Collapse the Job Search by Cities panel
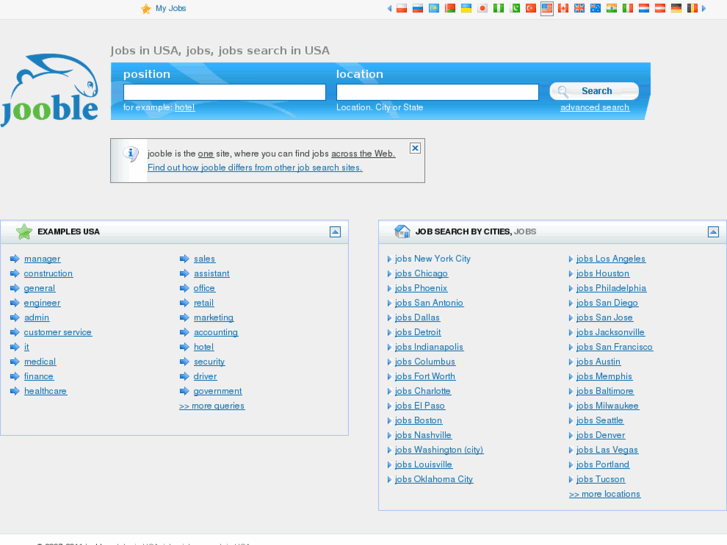Viewport: 727px width, 545px height. point(713,232)
